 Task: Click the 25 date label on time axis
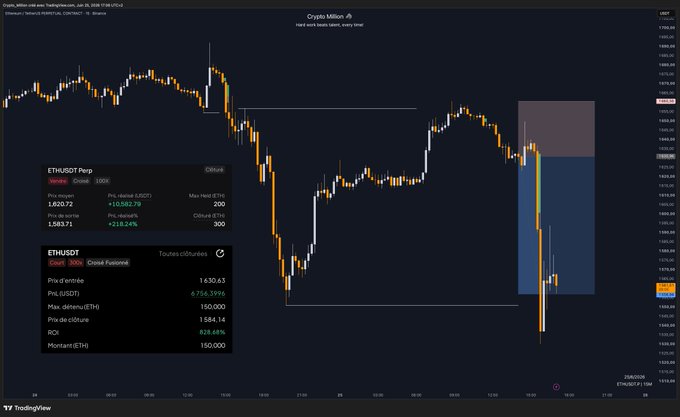(x=340, y=395)
